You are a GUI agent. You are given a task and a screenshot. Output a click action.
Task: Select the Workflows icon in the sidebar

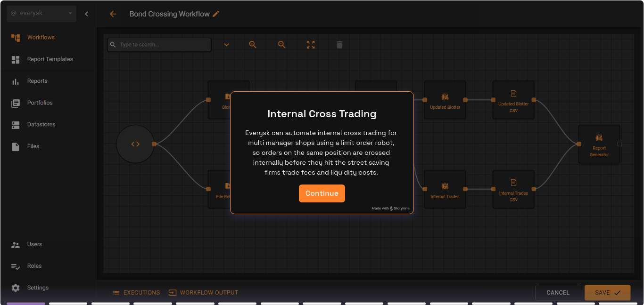point(16,37)
